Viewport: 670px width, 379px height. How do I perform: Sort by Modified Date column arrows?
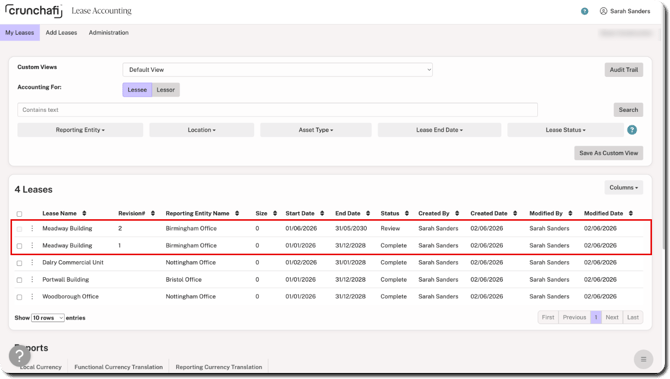coord(631,213)
